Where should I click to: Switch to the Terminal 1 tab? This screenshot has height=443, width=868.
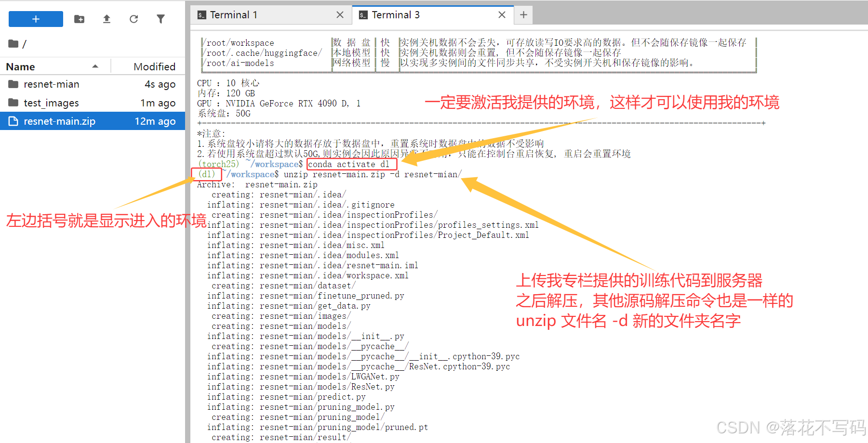(271, 15)
